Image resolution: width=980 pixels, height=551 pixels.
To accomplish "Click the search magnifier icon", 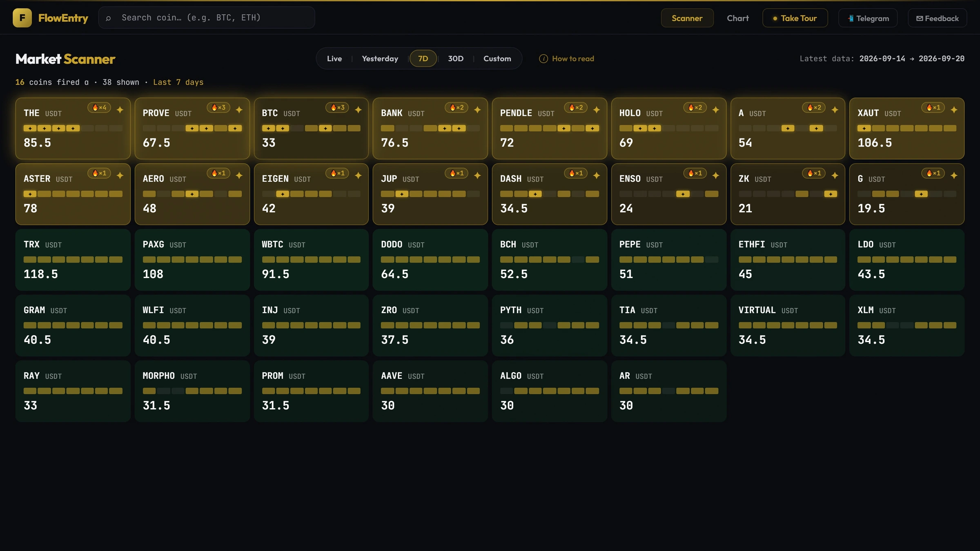I will [108, 18].
